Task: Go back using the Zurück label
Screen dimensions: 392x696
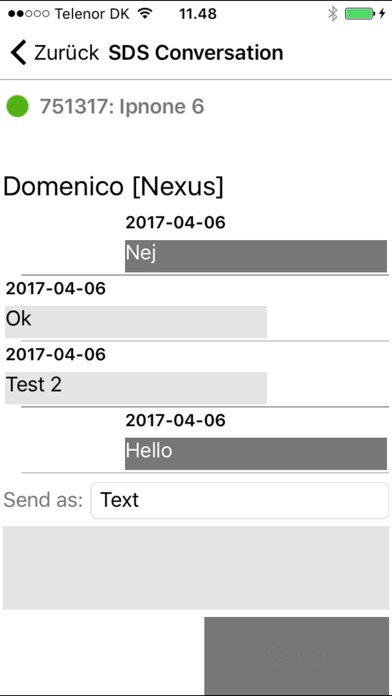Action: click(67, 53)
